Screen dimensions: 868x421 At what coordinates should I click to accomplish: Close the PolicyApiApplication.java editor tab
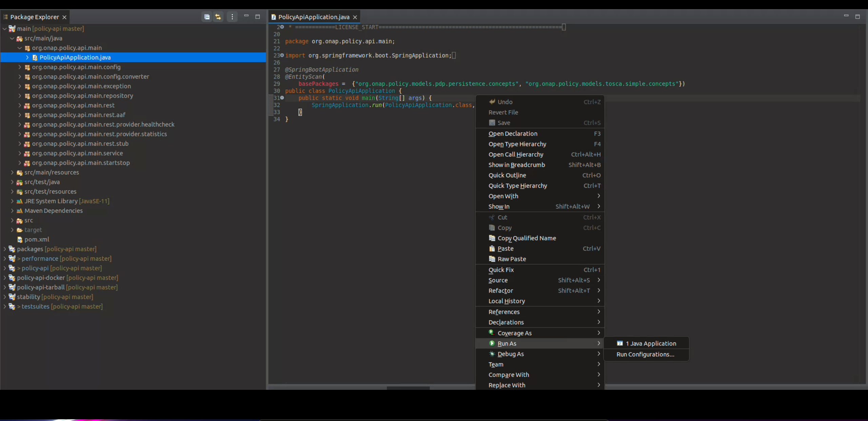coord(355,17)
